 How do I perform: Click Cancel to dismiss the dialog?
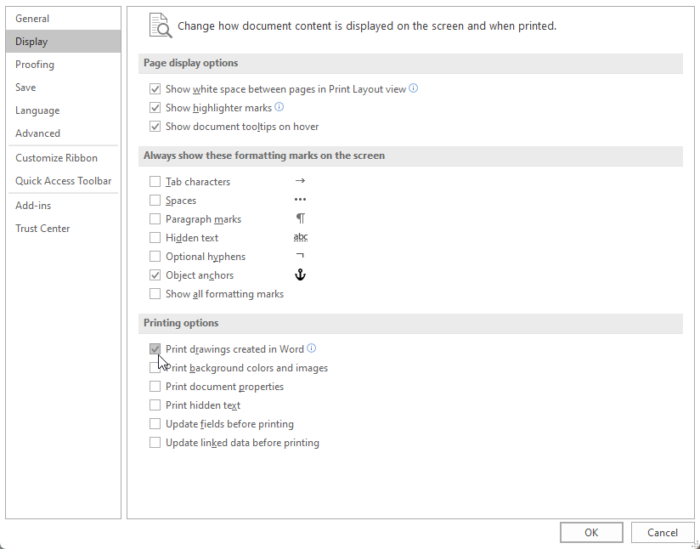(x=662, y=533)
